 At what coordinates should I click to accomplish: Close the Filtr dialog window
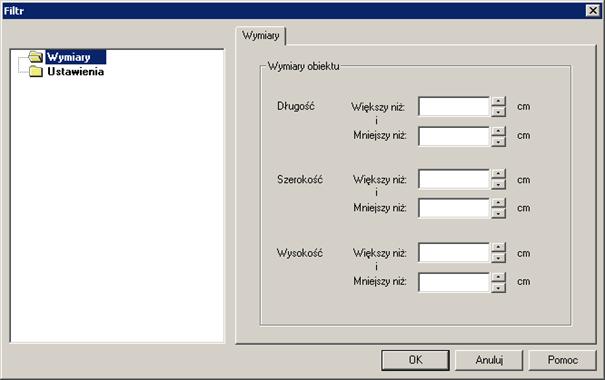click(x=593, y=10)
